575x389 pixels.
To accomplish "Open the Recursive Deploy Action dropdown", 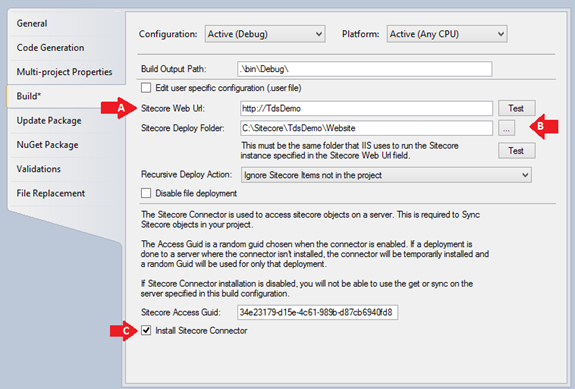I will 386,175.
